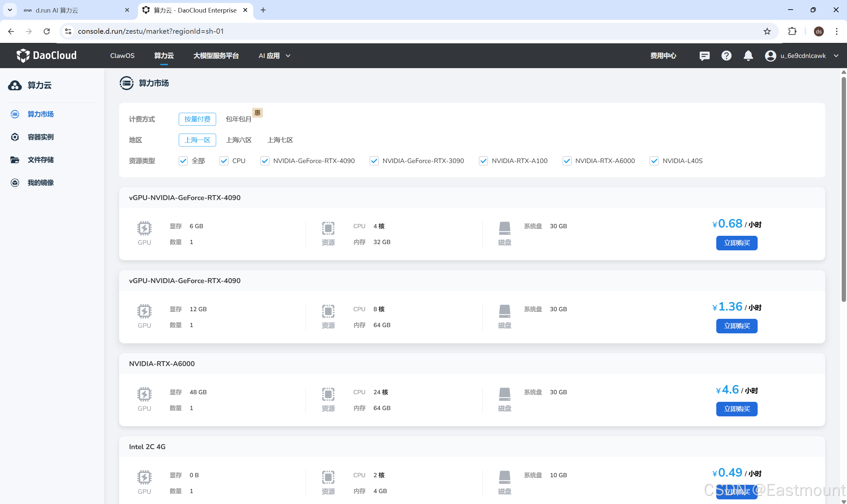Image resolution: width=847 pixels, height=504 pixels.
Task: Buy the ¥4.6 per hour RTX-A6000 instance
Action: pyautogui.click(x=737, y=409)
